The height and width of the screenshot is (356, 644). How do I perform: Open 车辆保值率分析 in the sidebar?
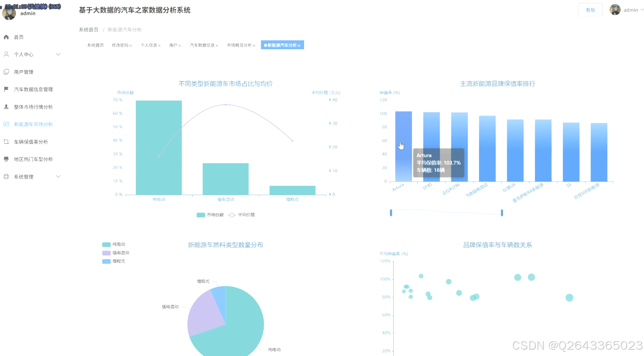[31, 142]
